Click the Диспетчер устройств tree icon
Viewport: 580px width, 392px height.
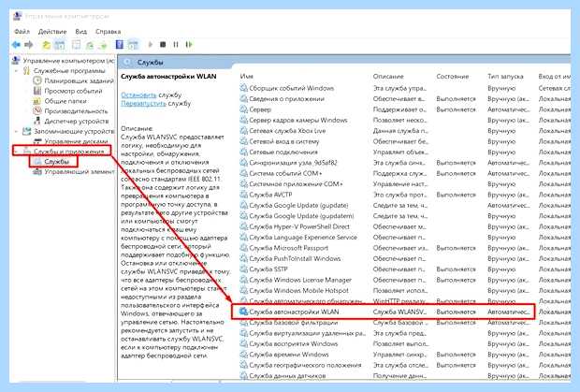[x=37, y=121]
